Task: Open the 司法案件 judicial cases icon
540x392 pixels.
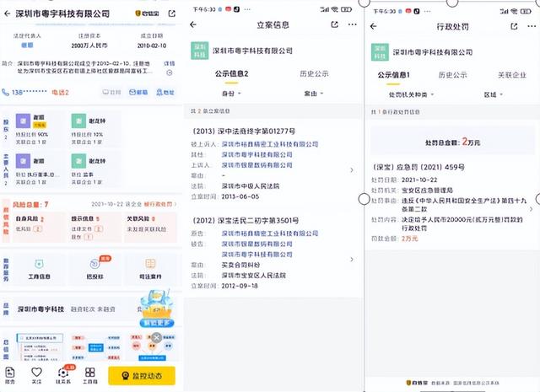Action: click(150, 269)
